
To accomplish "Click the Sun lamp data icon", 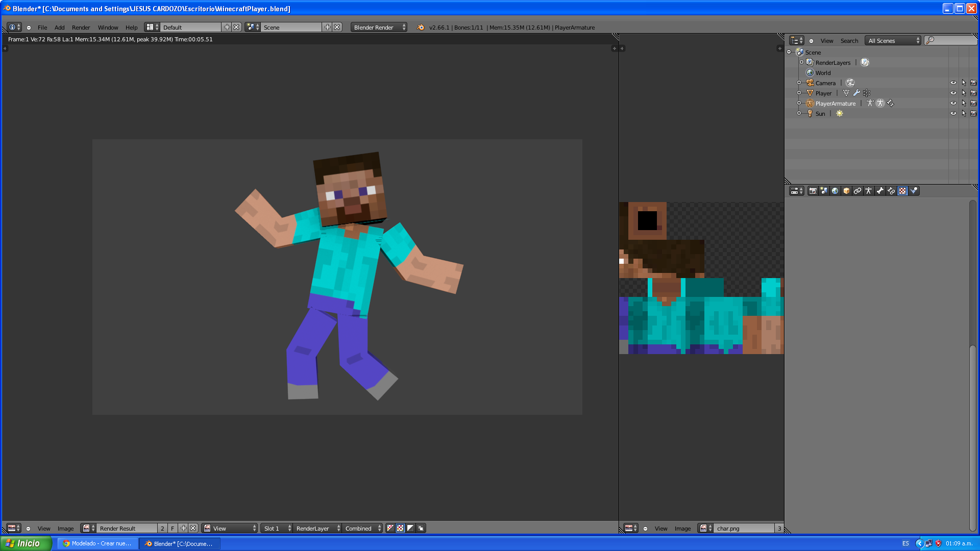I will (840, 113).
